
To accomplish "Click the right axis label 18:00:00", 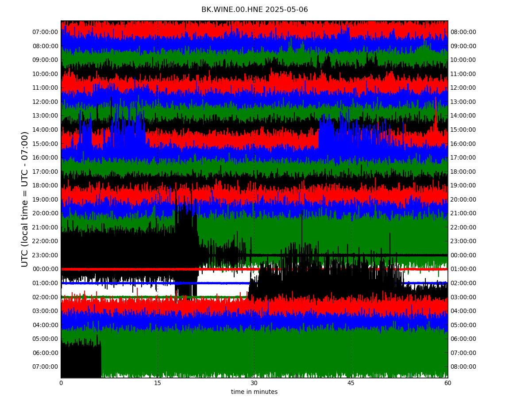I will [x=463, y=172].
